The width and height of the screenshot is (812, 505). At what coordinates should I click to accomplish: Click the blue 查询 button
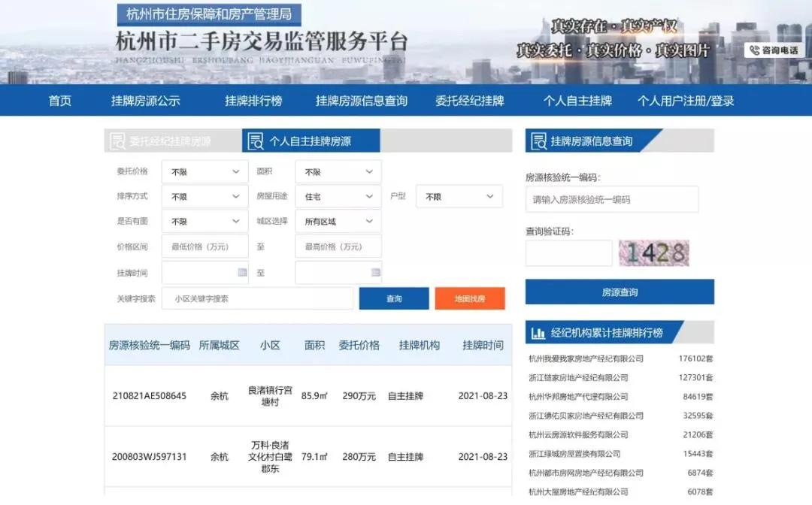point(393,298)
